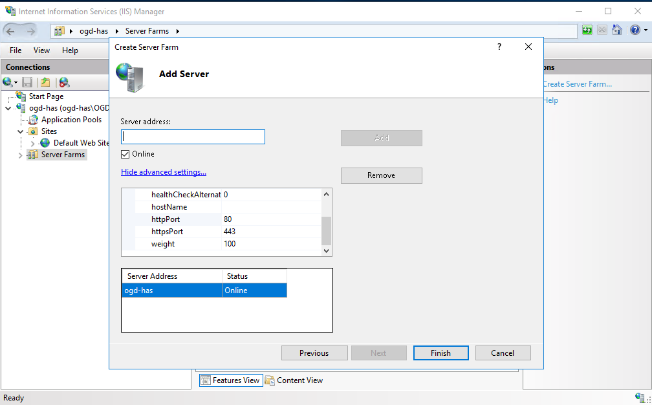
Task: Click scroll down arrow in advanced settings
Action: (x=326, y=251)
